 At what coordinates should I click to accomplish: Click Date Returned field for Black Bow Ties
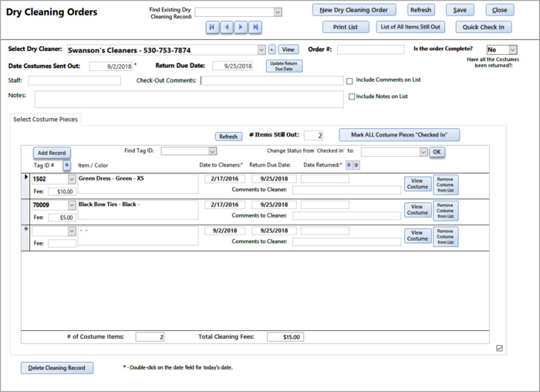pyautogui.click(x=325, y=204)
